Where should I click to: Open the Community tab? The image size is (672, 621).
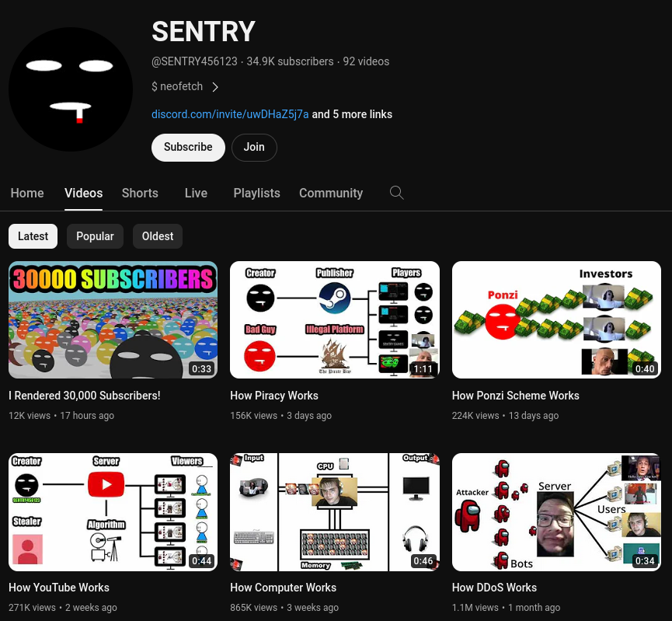(x=331, y=193)
